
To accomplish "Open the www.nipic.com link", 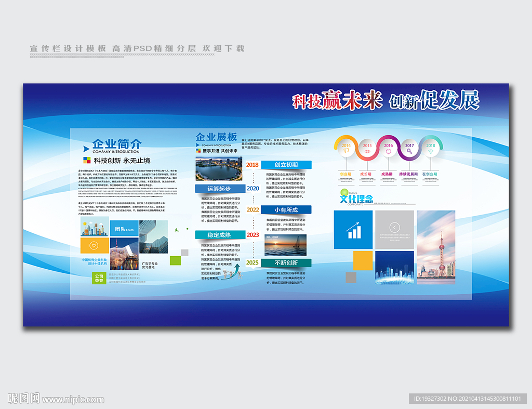I will click(x=73, y=400).
